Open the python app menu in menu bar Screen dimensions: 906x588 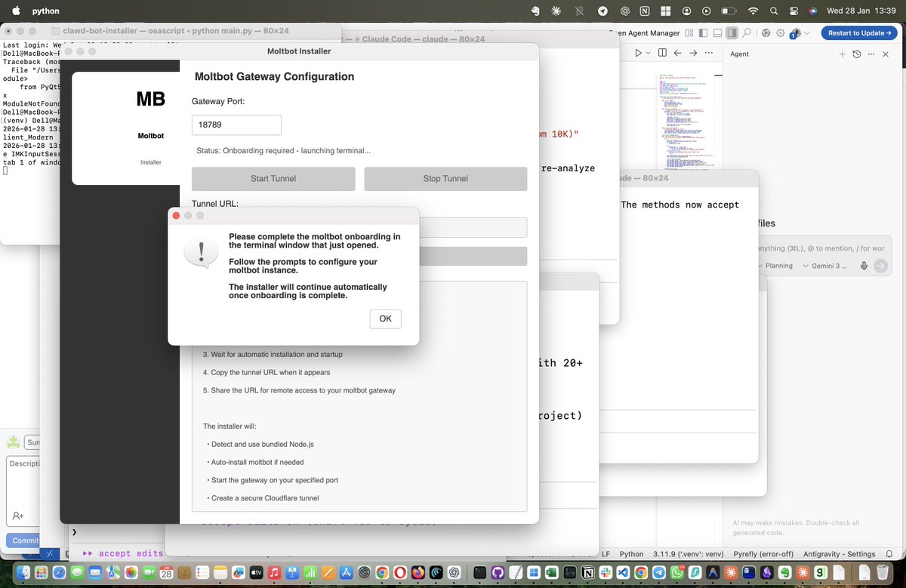[x=46, y=11]
